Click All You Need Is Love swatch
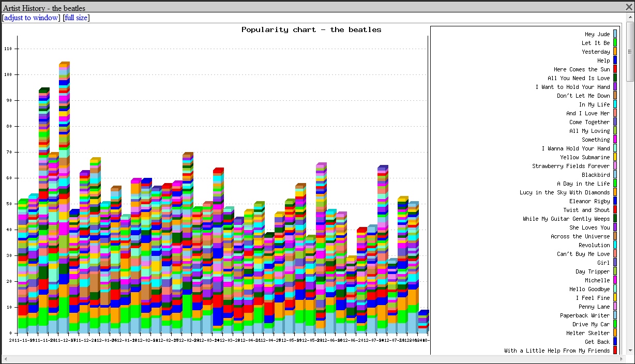The image size is (635, 364). click(x=615, y=78)
